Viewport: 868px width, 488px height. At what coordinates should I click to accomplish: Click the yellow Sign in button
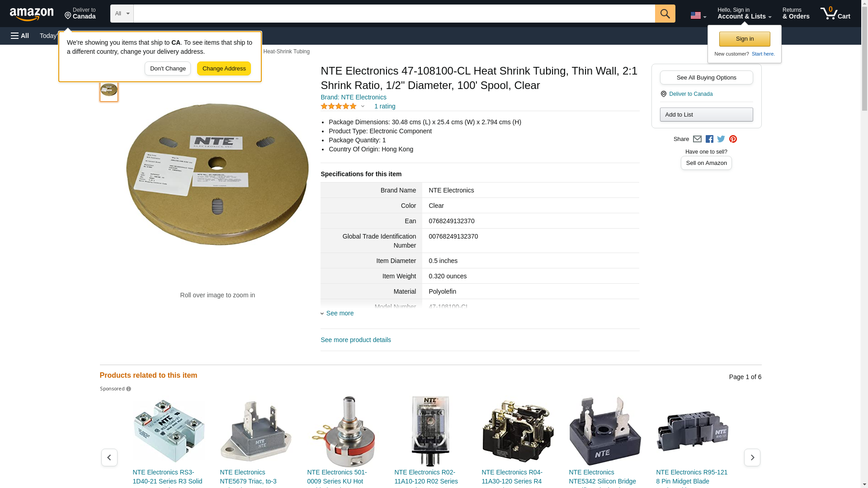pos(744,39)
